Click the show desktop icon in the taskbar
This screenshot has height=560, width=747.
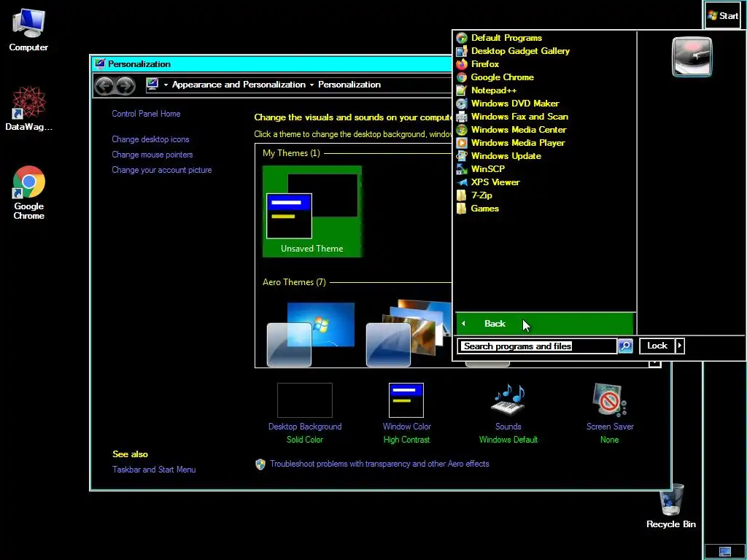click(724, 551)
